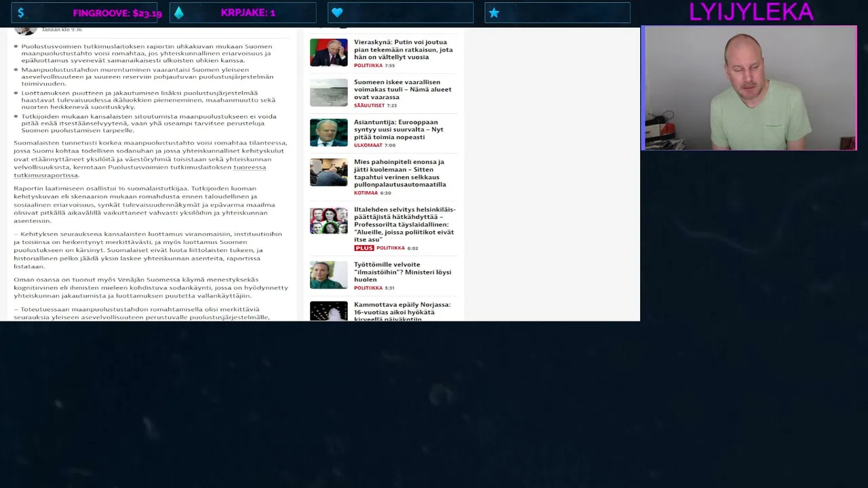The width and height of the screenshot is (868, 488).
Task: Open headline 'Iltalehden selvitys helsinkiläispäättäjistä'
Action: click(404, 224)
